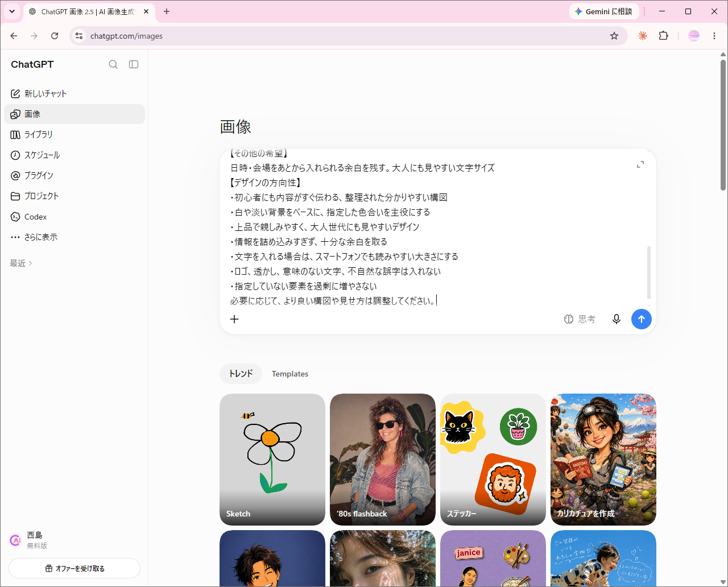Click the projects folder icon

point(15,196)
